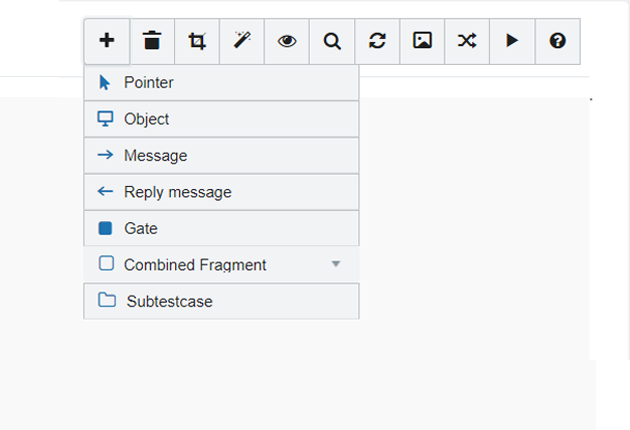
Task: Click the trash delete icon
Action: pyautogui.click(x=152, y=41)
